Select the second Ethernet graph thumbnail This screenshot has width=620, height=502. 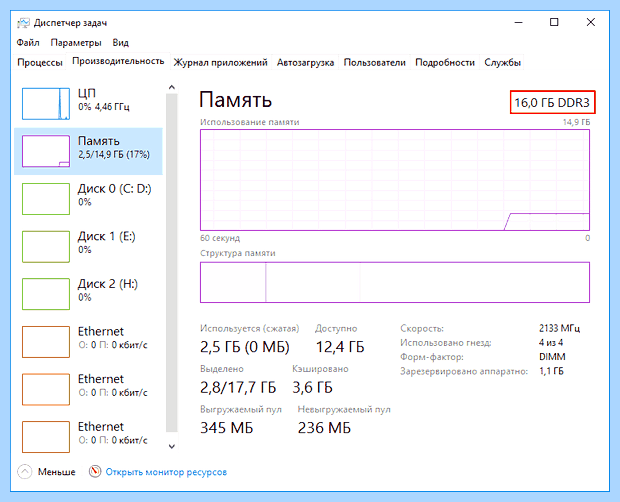click(46, 389)
